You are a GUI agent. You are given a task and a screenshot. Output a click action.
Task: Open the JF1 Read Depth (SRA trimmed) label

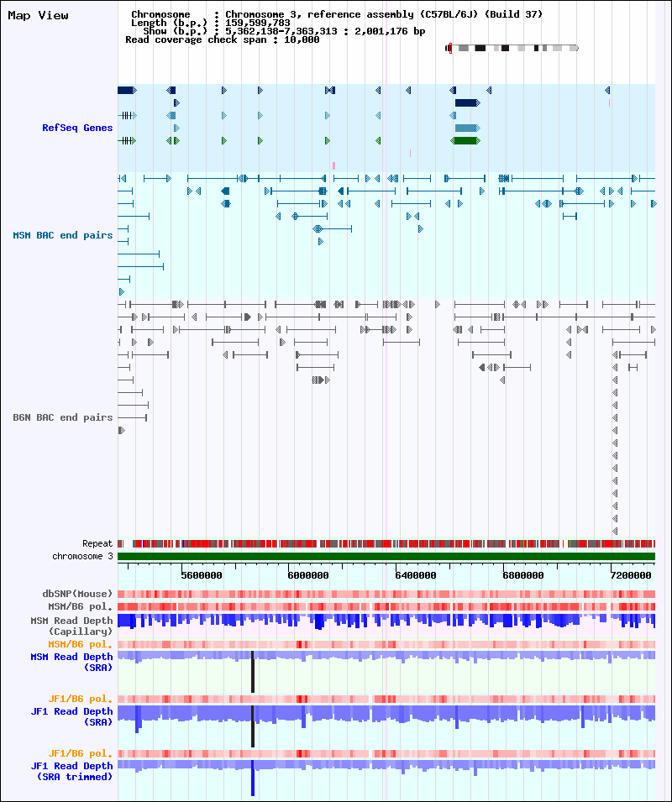tap(71, 771)
